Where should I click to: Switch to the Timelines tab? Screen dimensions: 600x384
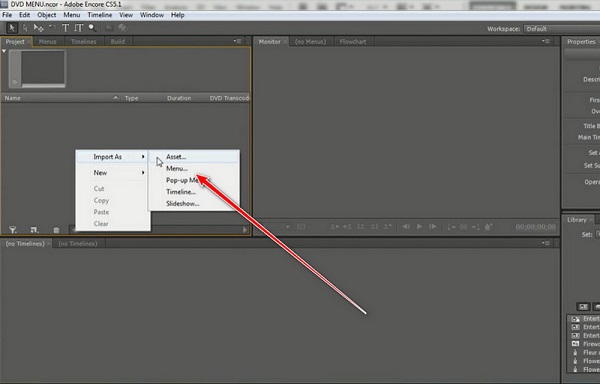[x=83, y=42]
